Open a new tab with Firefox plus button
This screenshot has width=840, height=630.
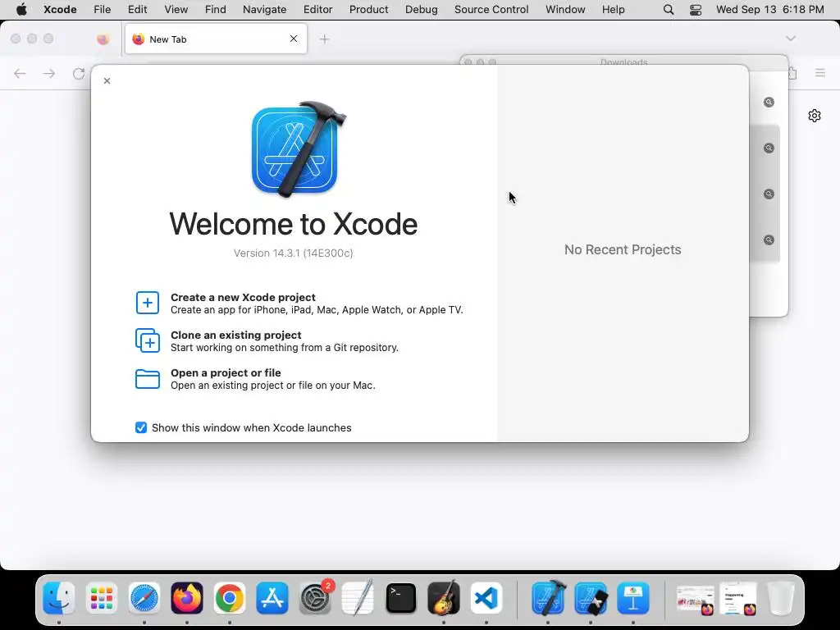pos(325,39)
